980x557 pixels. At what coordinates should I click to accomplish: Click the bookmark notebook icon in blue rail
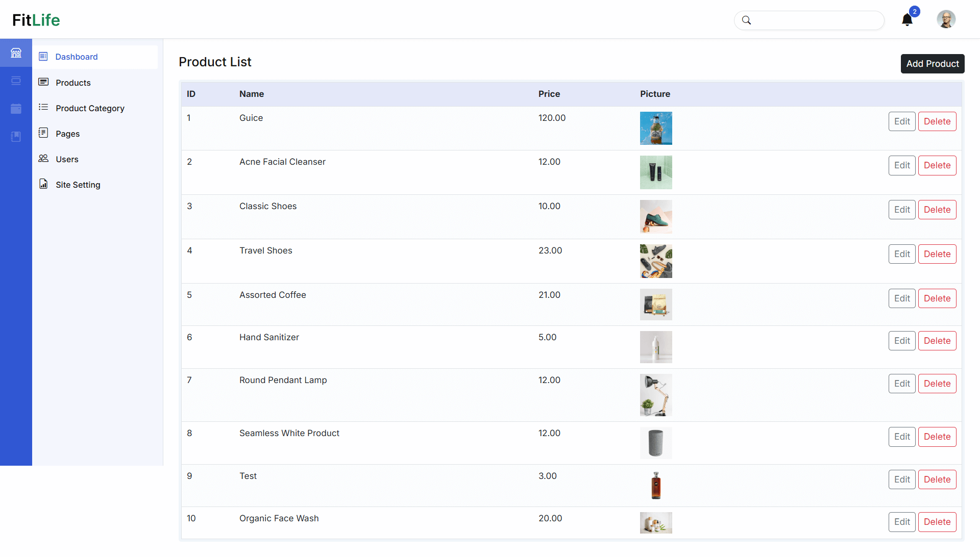click(16, 137)
